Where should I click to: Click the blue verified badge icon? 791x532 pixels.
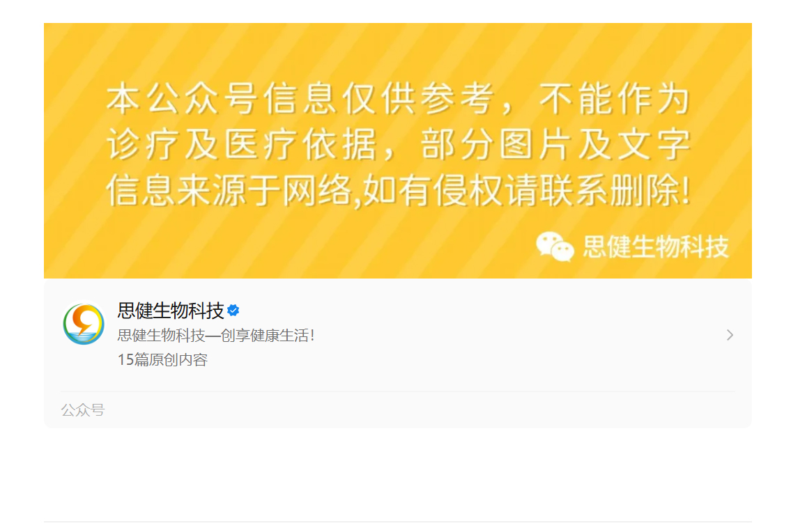pos(233,310)
